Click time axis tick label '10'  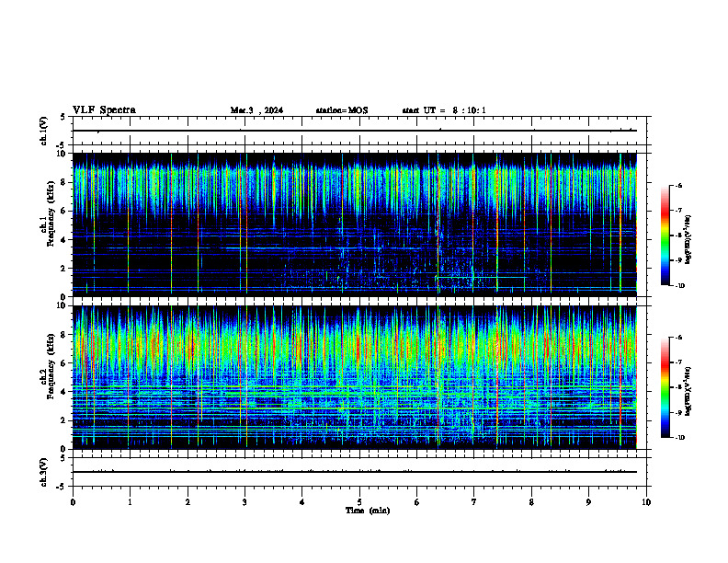646,502
